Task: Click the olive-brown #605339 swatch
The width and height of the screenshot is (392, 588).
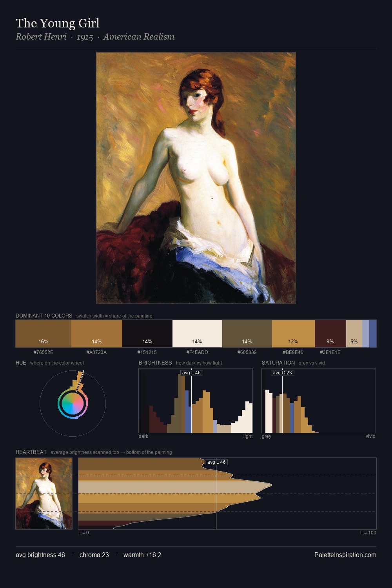Action: (x=247, y=334)
